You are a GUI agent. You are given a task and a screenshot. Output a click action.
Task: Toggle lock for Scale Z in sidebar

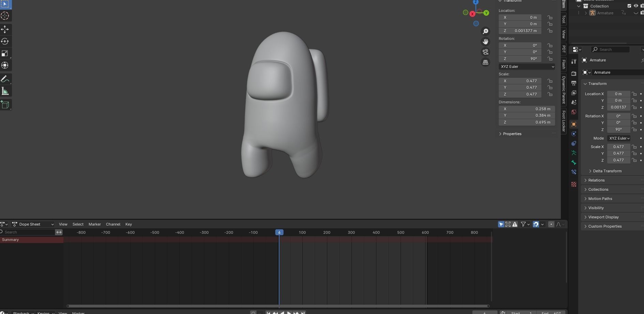(550, 94)
